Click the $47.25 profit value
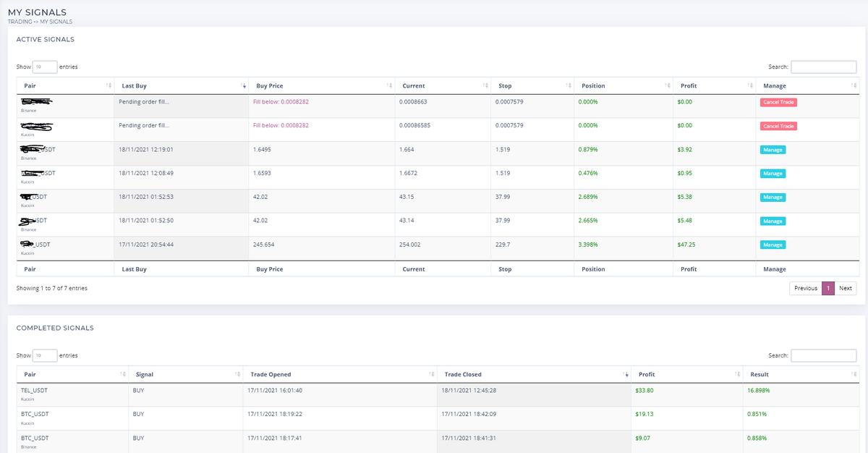This screenshot has height=453, width=868. point(686,245)
